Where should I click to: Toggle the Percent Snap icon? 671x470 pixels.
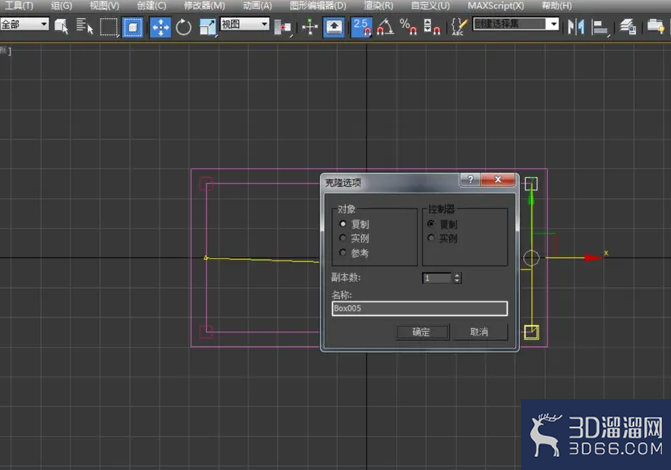(408, 27)
